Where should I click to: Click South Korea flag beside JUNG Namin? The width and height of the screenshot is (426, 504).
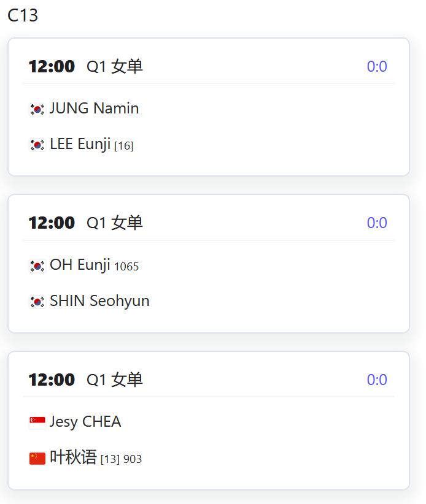tap(37, 109)
